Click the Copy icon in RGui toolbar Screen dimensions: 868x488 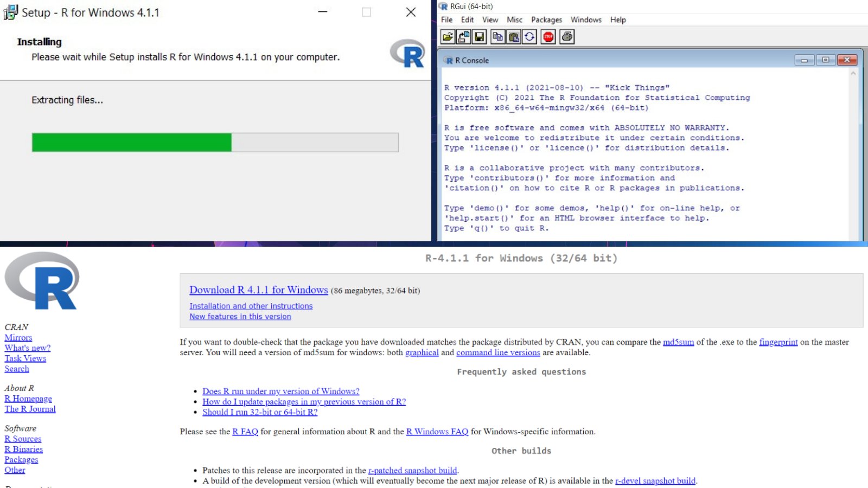click(497, 37)
